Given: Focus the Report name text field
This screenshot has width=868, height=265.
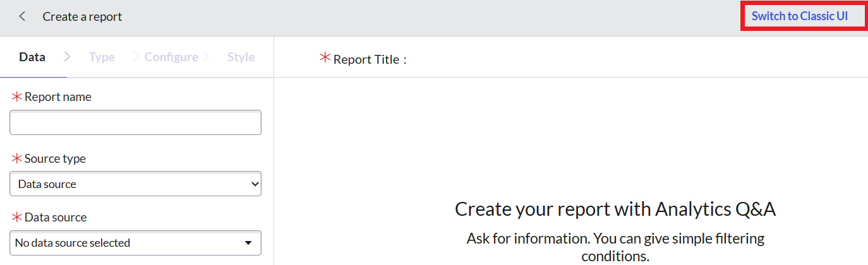Looking at the screenshot, I should point(135,122).
